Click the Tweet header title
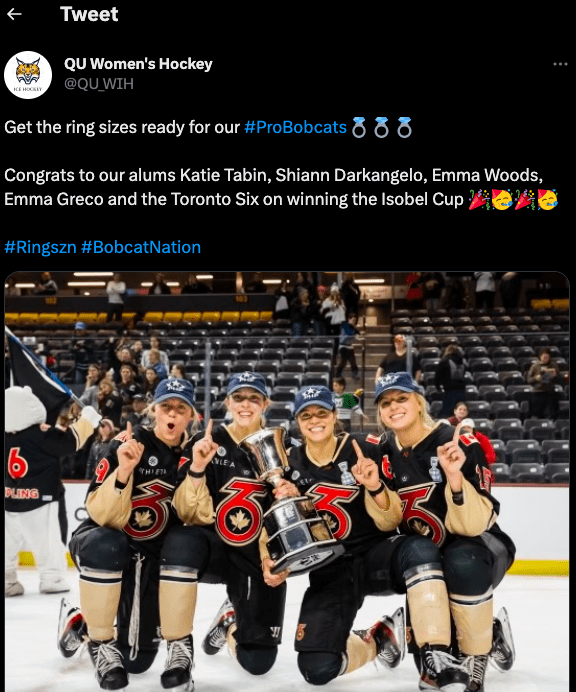The height and width of the screenshot is (692, 576). [89, 14]
